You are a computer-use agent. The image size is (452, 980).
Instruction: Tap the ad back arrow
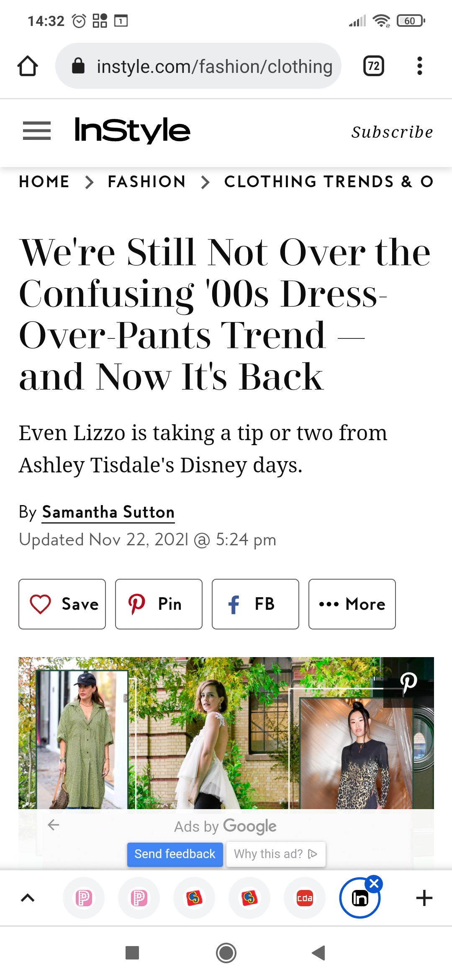click(54, 825)
